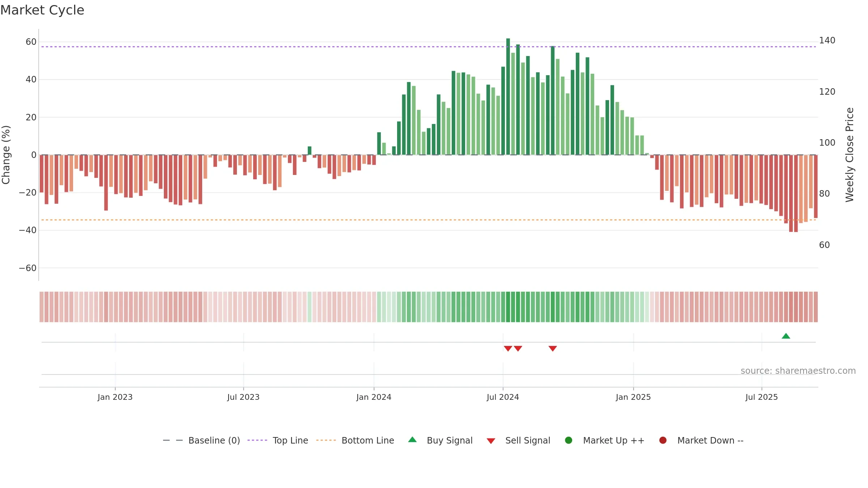Click the −40 left axis tick label
Viewport: 868px width, 488px height.
pos(28,230)
